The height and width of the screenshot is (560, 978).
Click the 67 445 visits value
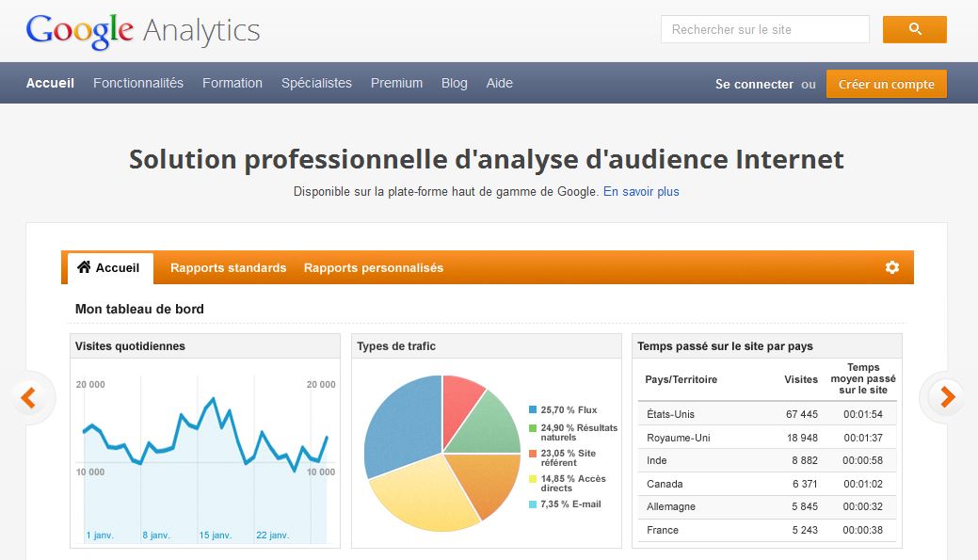[801, 414]
